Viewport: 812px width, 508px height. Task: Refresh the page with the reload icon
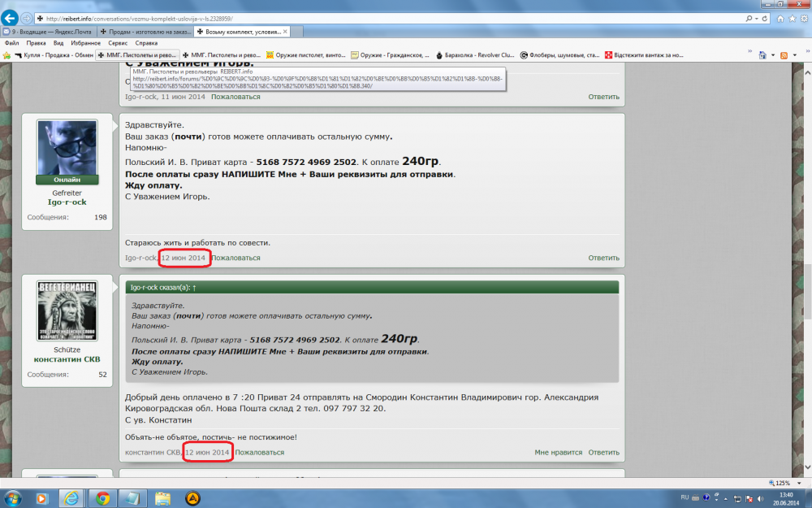pyautogui.click(x=764, y=18)
